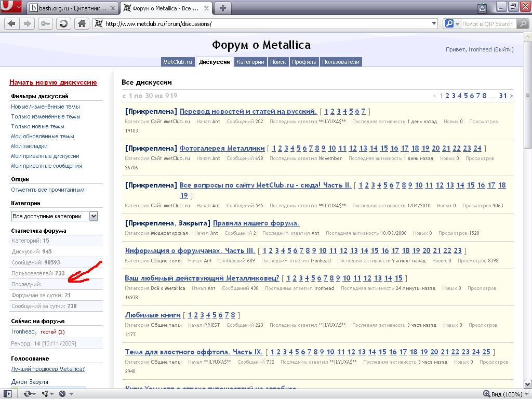Viewport: 532px width, 399px height.
Task: Open the Opera main menu button
Action: pyautogui.click(x=11, y=7)
